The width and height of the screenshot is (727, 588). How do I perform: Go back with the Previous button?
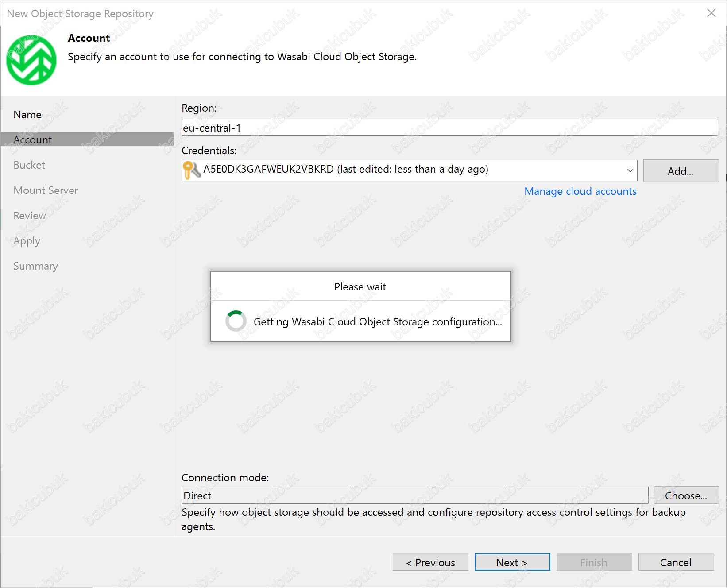[x=430, y=562]
